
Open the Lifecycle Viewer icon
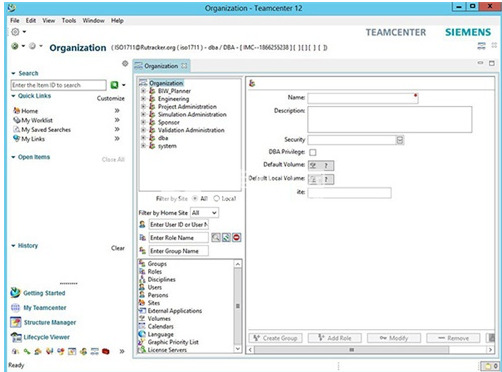point(16,337)
